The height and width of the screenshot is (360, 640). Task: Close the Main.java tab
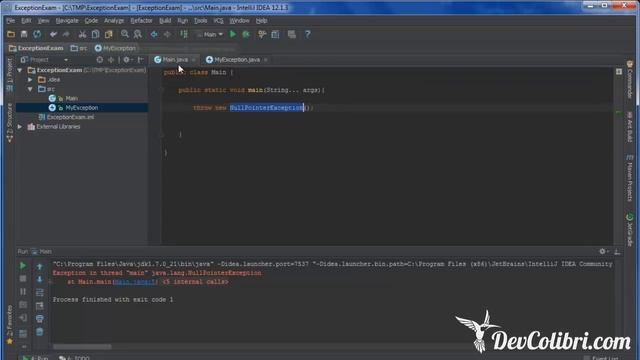click(x=194, y=60)
